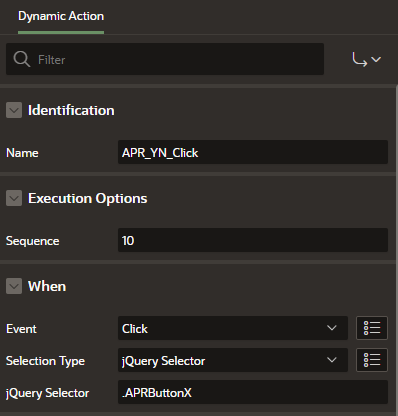This screenshot has height=416, width=398.
Task: Click the Name property label
Action: pos(22,153)
